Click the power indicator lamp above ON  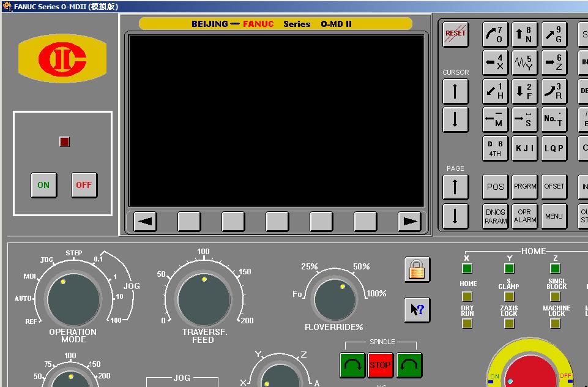(64, 141)
